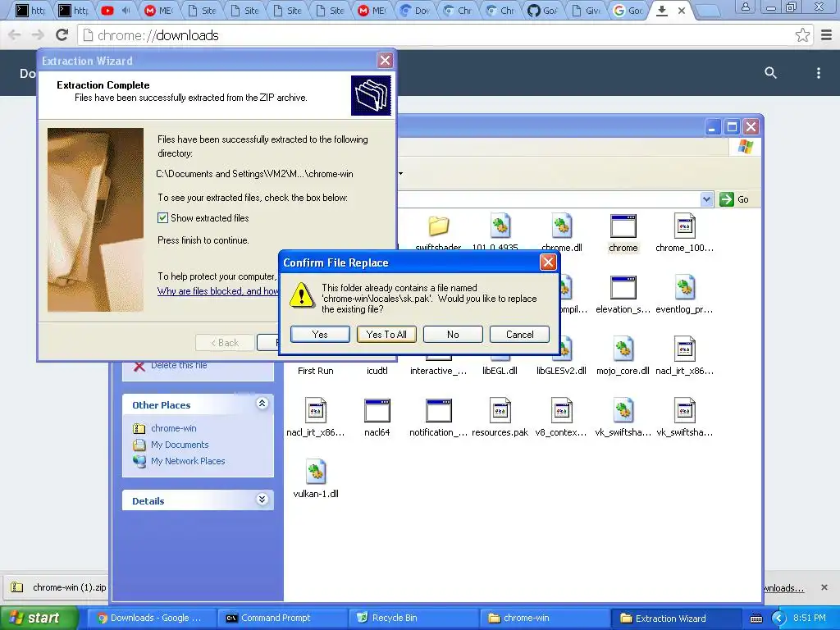This screenshot has height=630, width=840.
Task: Switch to the GitHub tab
Action: 542,10
